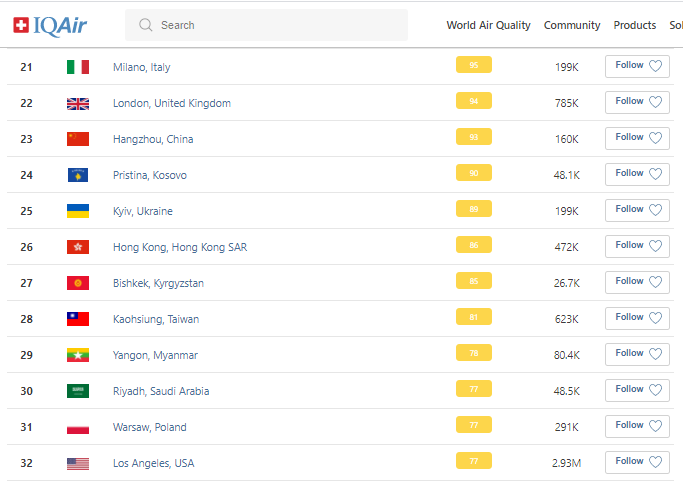
Task: Click the Italy flag icon
Action: (78, 67)
